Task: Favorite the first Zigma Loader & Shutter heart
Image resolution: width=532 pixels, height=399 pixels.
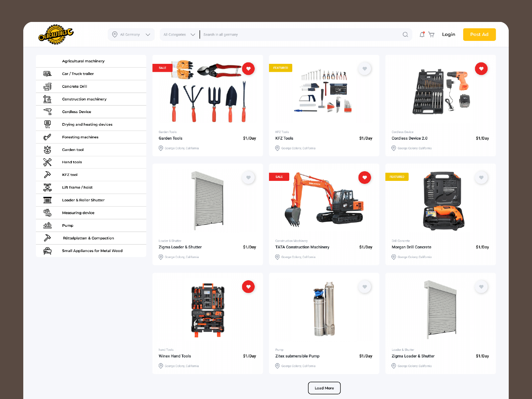Action: [x=248, y=178]
